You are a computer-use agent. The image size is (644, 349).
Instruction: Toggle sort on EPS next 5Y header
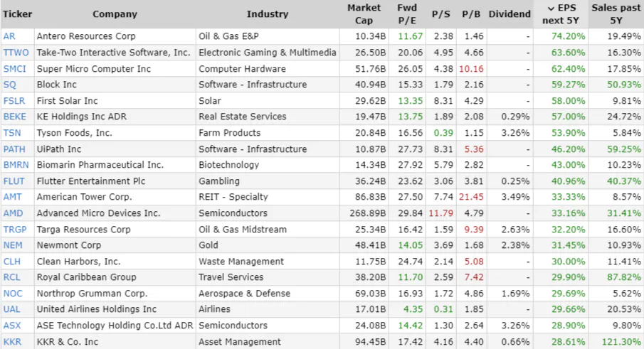[561, 14]
